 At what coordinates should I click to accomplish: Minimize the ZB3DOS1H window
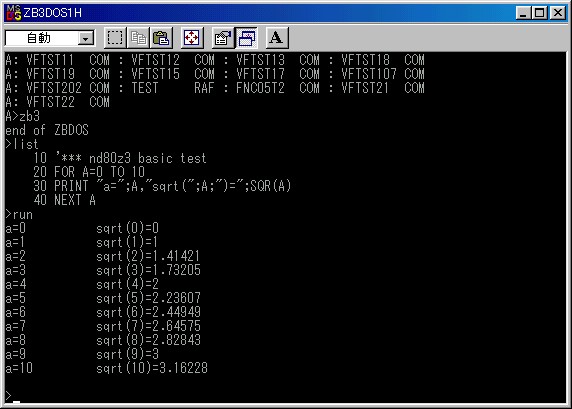pos(523,13)
